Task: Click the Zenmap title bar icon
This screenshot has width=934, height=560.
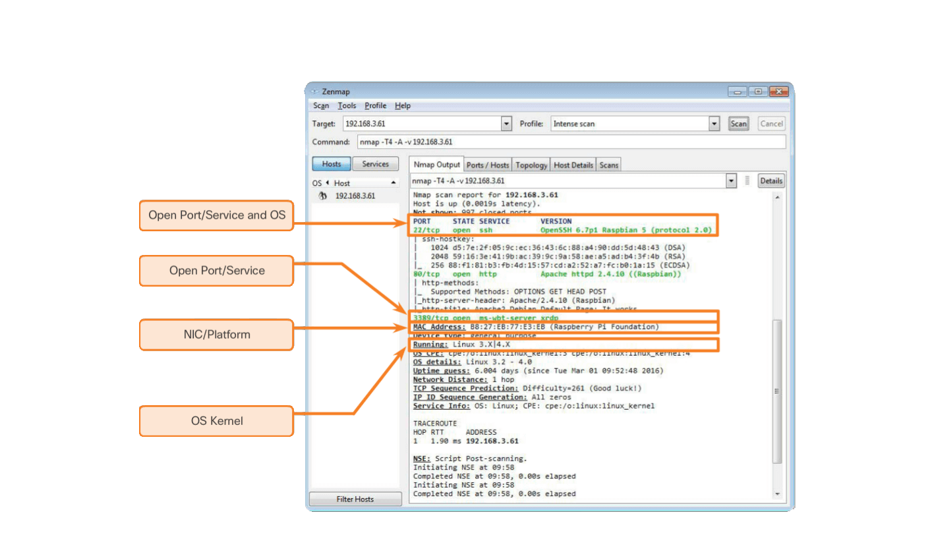Action: tap(314, 92)
